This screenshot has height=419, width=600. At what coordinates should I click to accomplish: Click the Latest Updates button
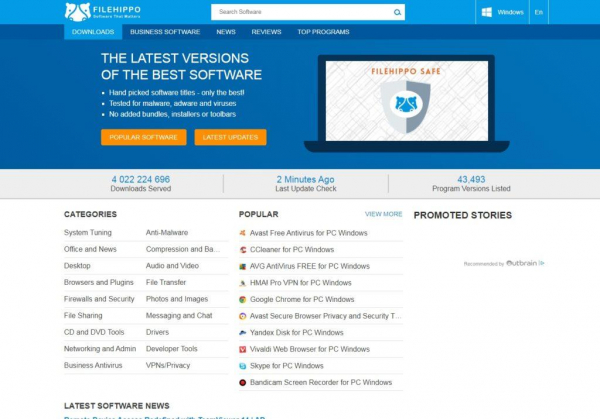click(230, 137)
